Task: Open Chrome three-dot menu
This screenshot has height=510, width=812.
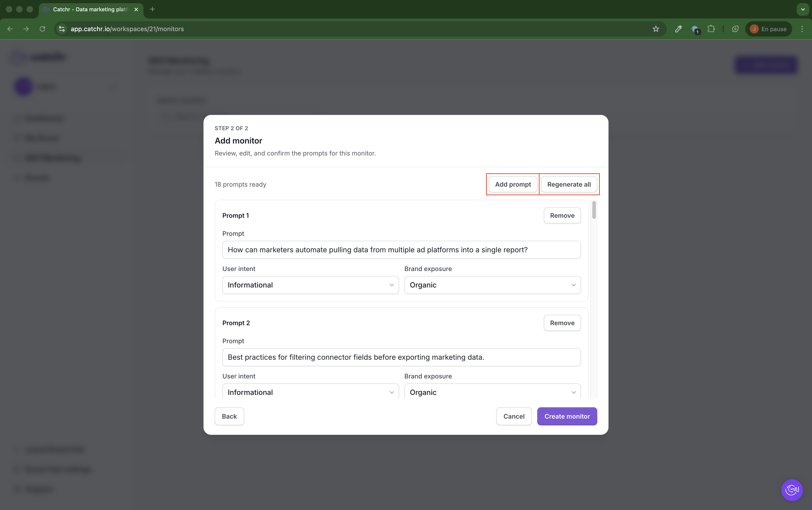Action: click(x=802, y=29)
